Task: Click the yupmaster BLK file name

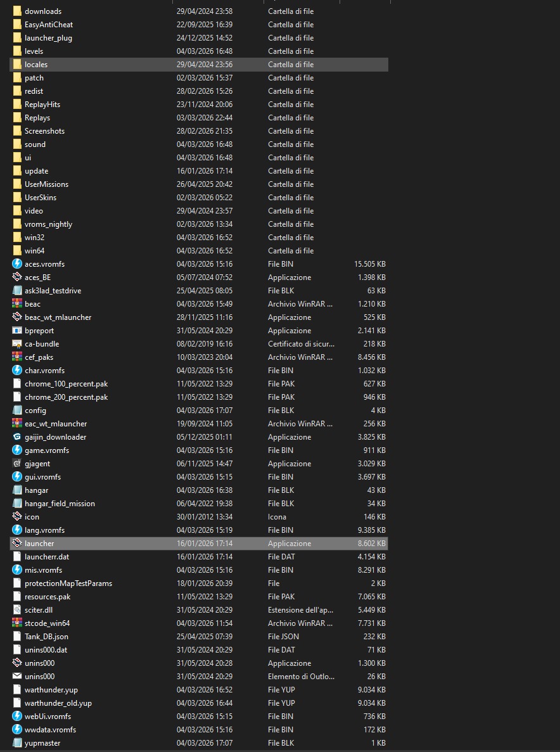Action: point(42,742)
